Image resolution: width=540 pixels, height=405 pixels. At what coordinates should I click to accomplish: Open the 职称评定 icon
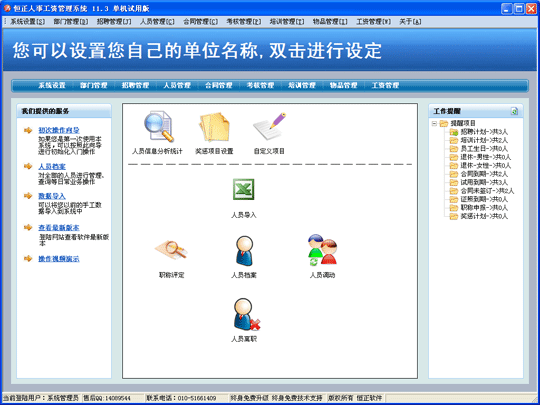tap(171, 249)
